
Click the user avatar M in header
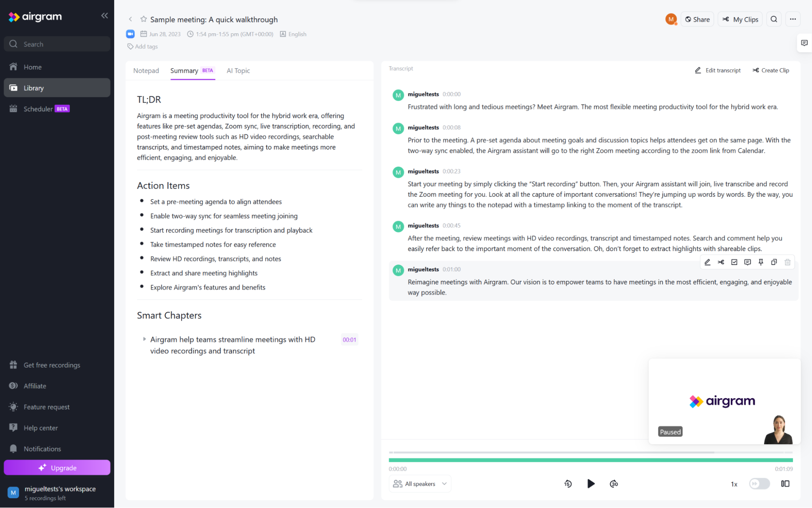(671, 19)
